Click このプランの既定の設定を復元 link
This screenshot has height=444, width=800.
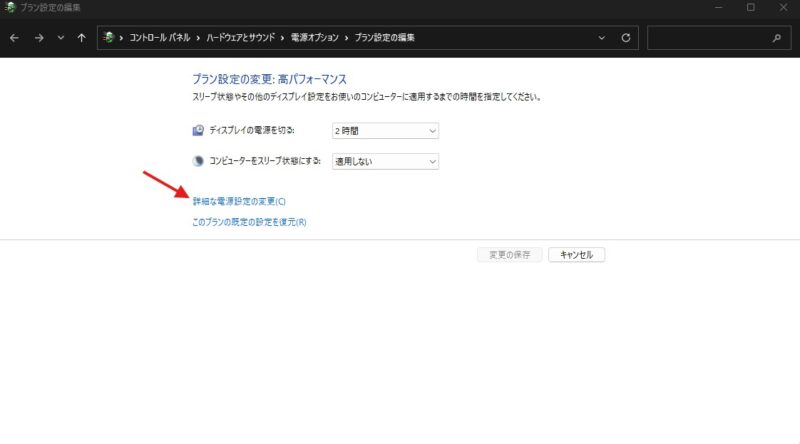tap(249, 222)
